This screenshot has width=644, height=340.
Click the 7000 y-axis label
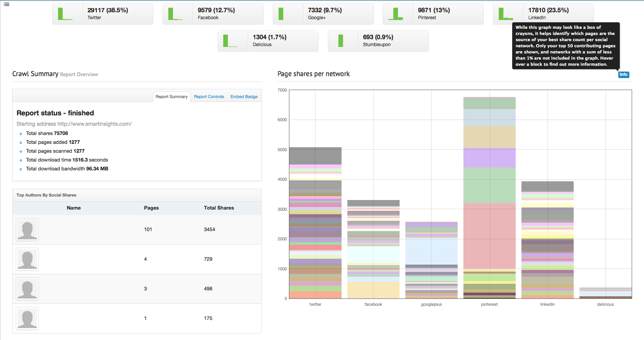pyautogui.click(x=282, y=90)
